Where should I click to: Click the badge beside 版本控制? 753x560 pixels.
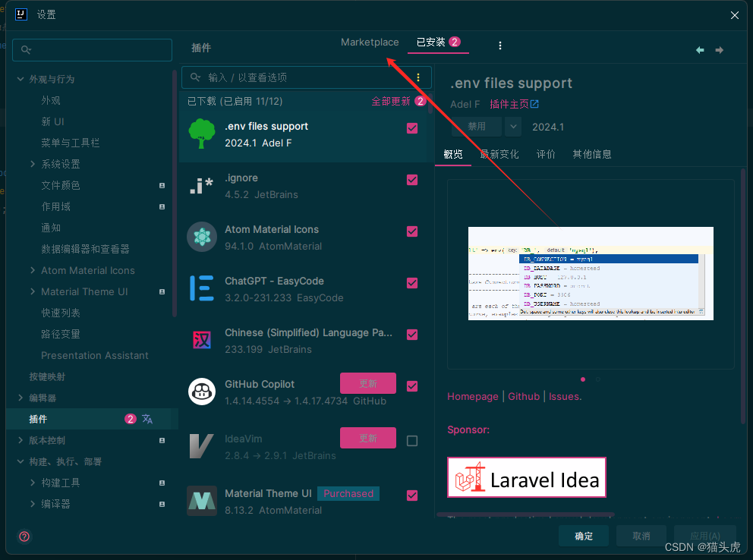coord(162,441)
